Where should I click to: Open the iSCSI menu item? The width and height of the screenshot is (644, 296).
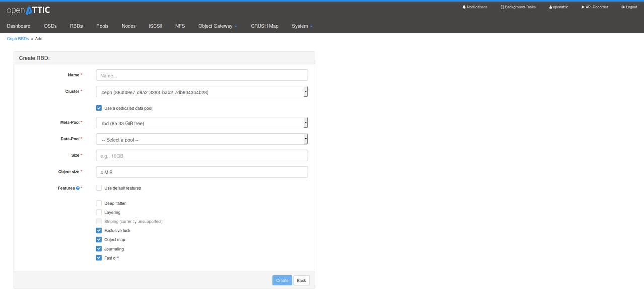point(155,26)
